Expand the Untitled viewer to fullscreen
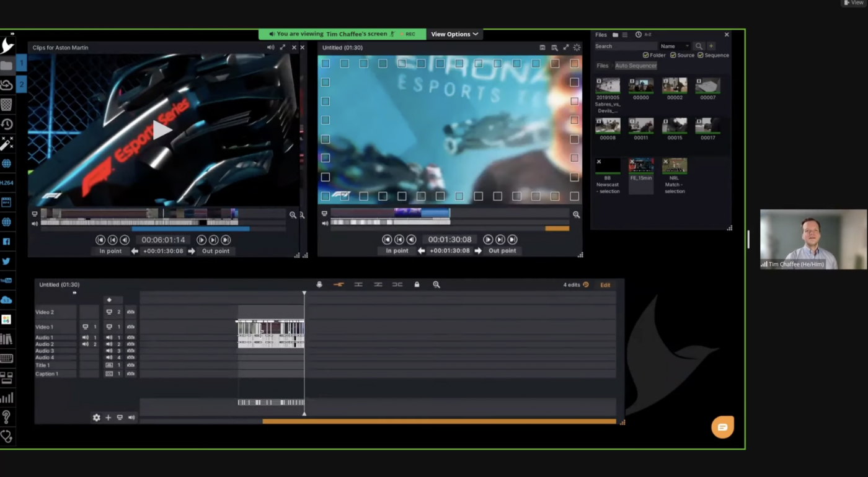The height and width of the screenshot is (477, 868). (x=565, y=47)
